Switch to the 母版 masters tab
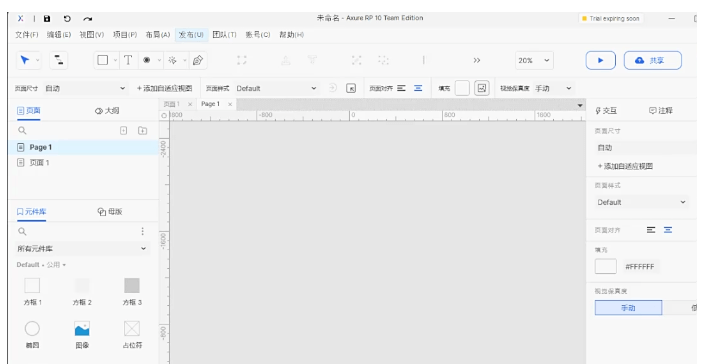Image resolution: width=710 pixels, height=364 pixels. tap(110, 211)
